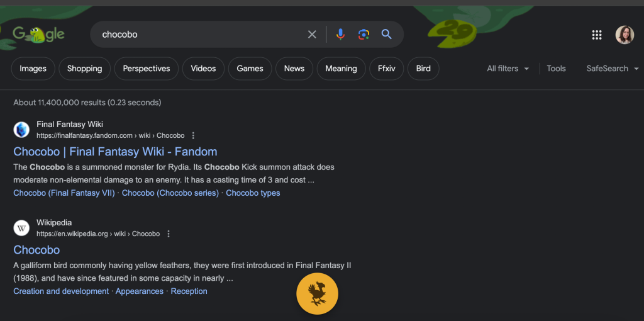The height and width of the screenshot is (321, 644).
Task: Open the Google account profile picture
Action: click(625, 35)
